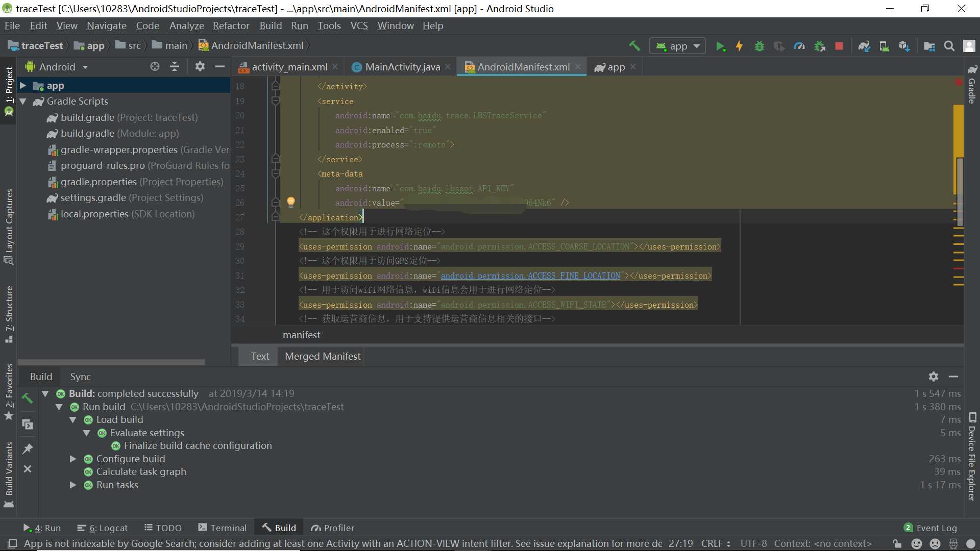
Task: Click the Apply Changes lightning icon
Action: pos(739,46)
